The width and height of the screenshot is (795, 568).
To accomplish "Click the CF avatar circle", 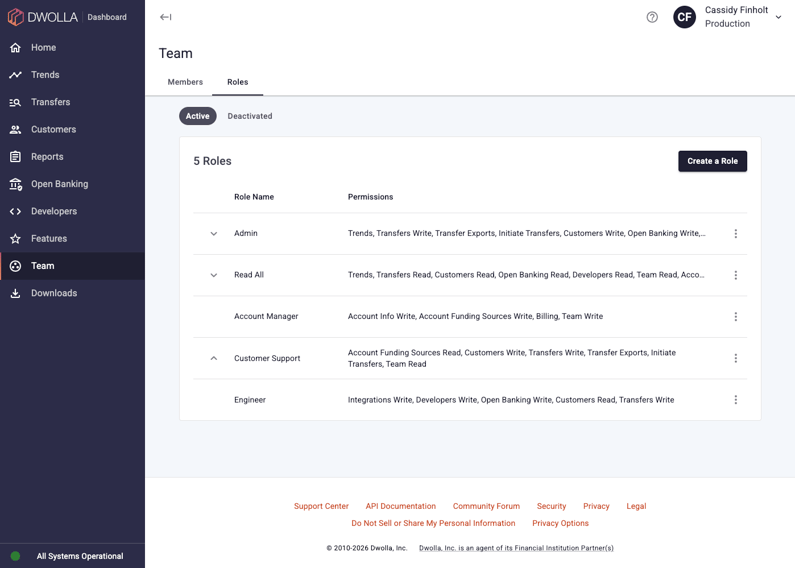I will click(684, 17).
